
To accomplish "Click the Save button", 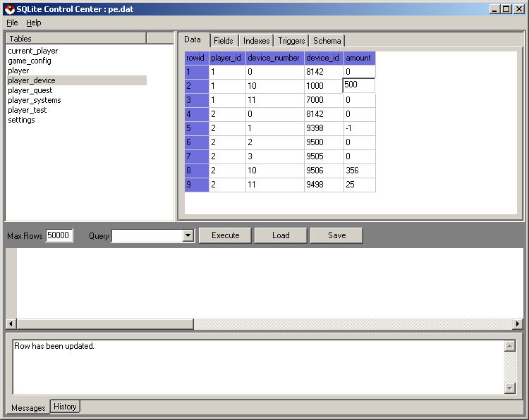I will point(336,235).
